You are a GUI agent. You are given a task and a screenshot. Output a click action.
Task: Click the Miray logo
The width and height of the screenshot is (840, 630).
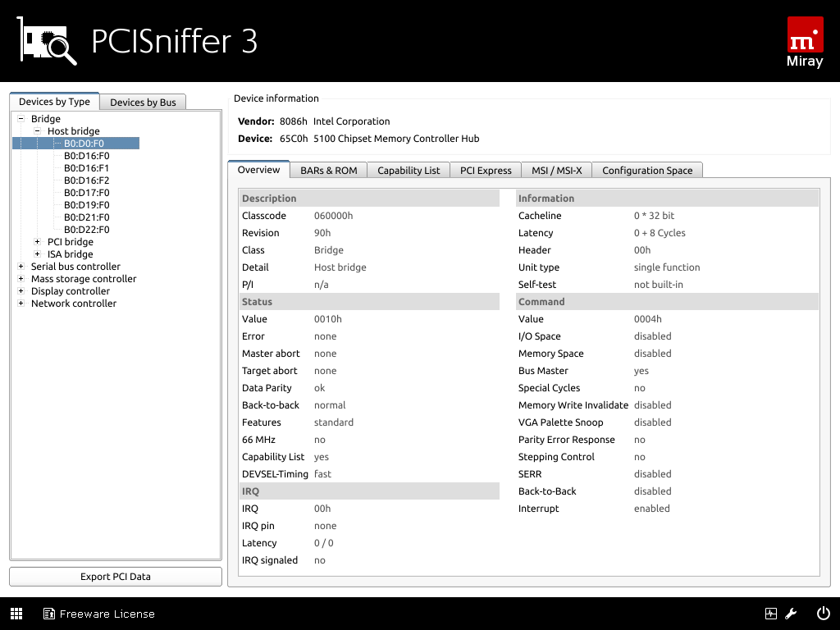(804, 43)
